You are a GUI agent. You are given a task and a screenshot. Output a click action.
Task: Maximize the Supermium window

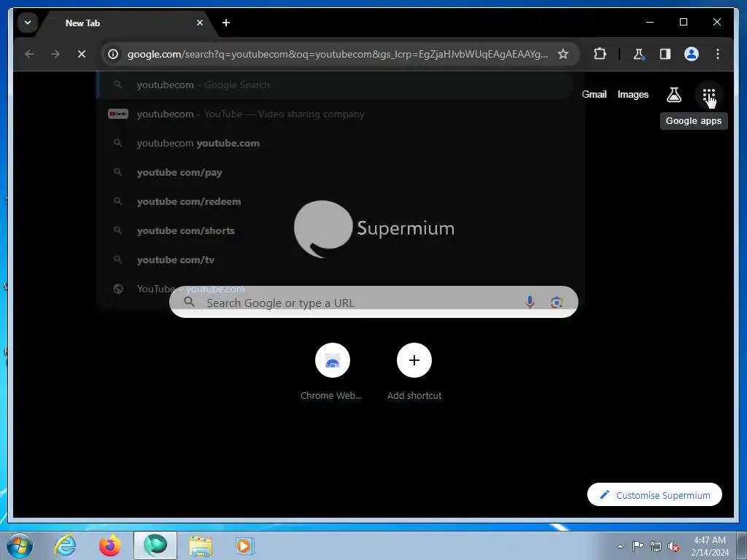[x=683, y=22]
